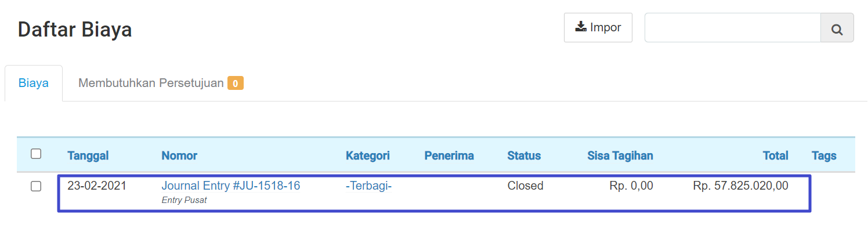Click the Impor download button
Image resolution: width=868 pixels, height=232 pixels.
coord(598,28)
